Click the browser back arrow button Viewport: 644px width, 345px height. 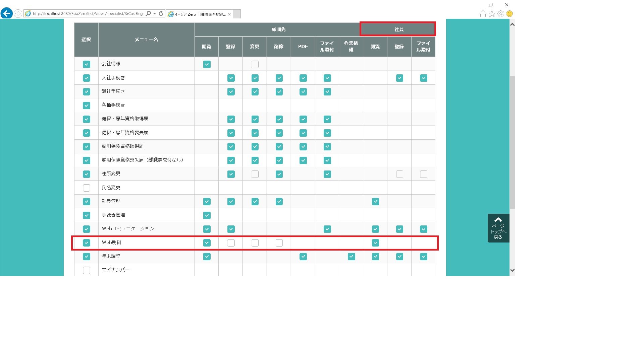[6, 13]
